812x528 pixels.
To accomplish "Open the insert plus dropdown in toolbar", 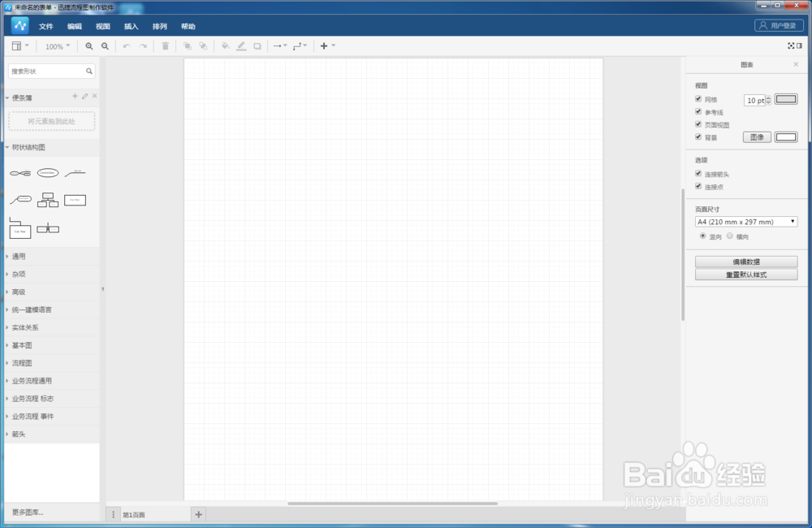I will point(327,46).
